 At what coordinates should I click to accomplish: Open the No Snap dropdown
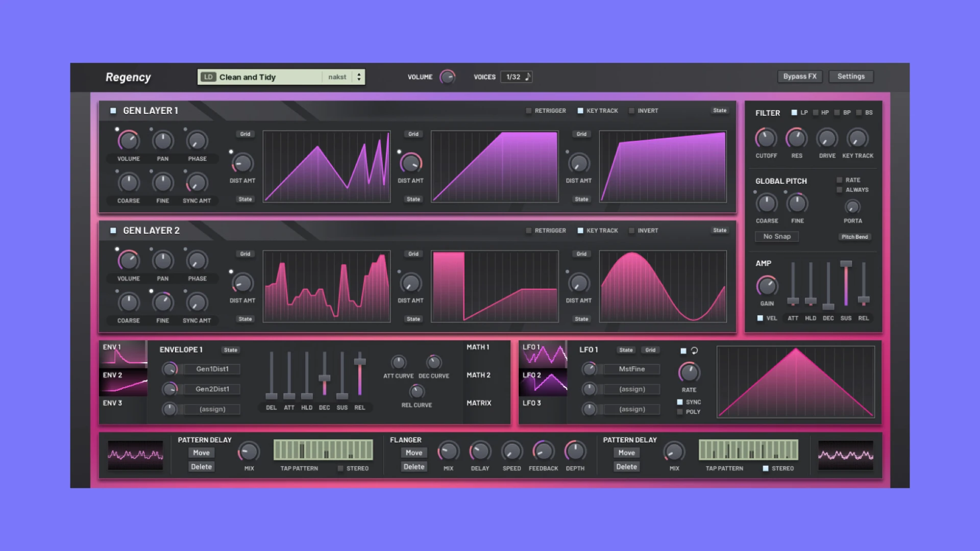click(x=776, y=236)
